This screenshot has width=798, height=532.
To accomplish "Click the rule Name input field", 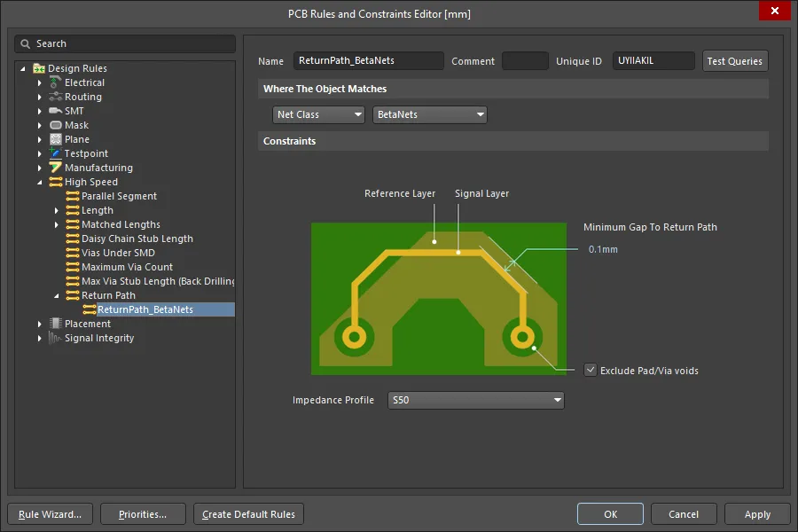I will click(x=368, y=61).
